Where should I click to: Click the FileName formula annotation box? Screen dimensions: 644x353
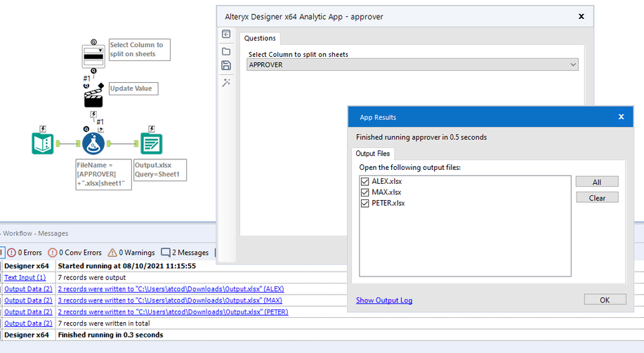103,175
